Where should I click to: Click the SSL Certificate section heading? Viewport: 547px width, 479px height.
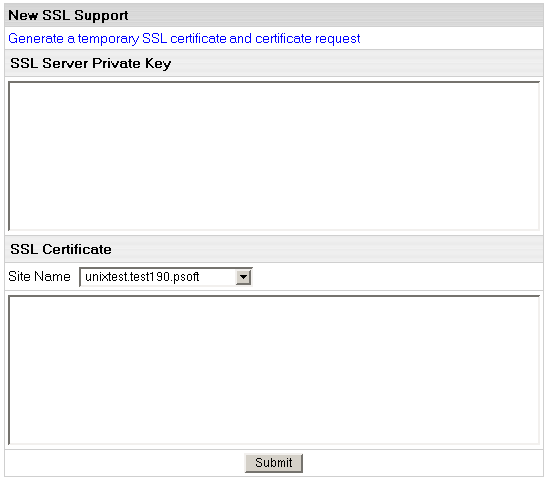61,249
